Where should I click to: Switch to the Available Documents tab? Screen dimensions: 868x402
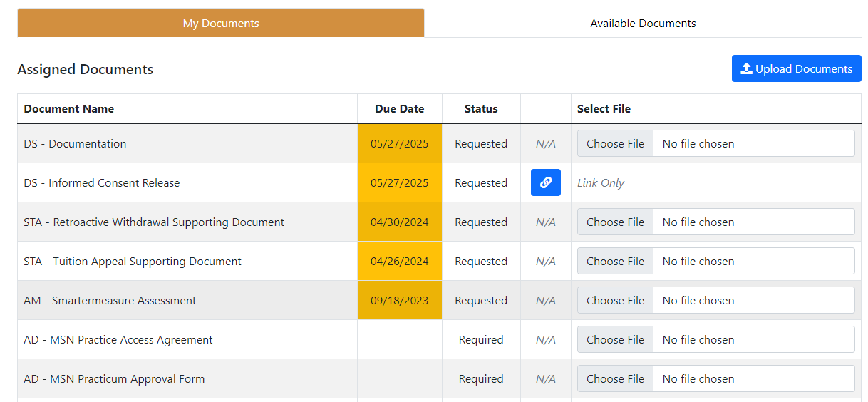tap(643, 24)
